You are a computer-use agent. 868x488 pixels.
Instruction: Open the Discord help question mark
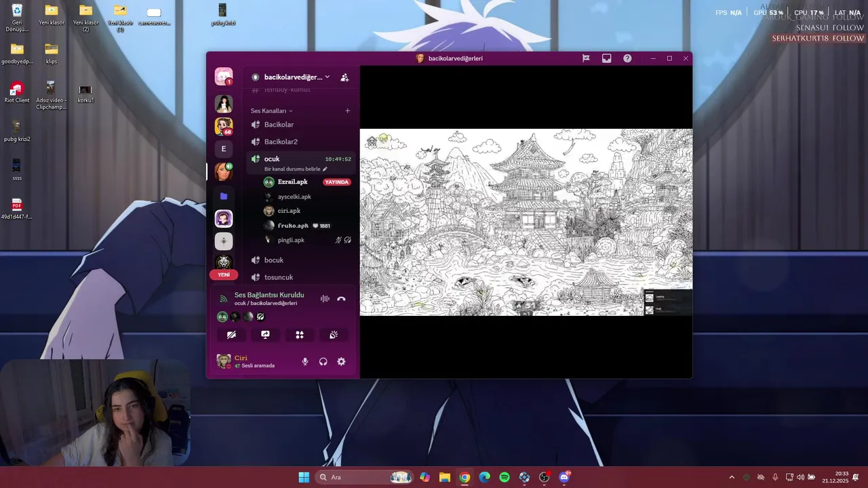coord(627,58)
